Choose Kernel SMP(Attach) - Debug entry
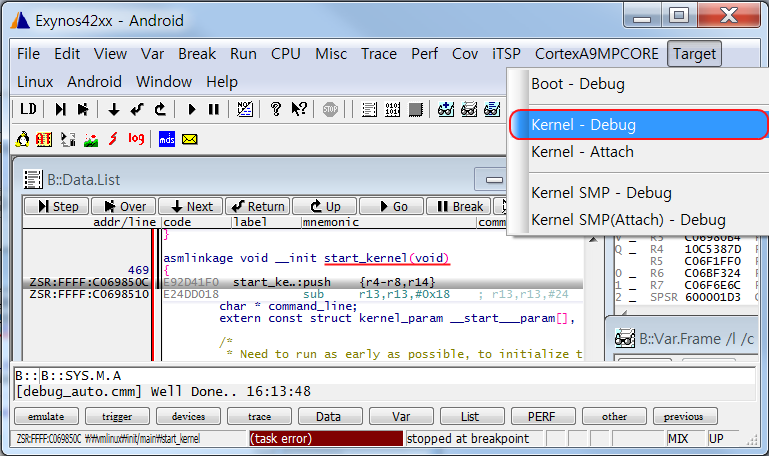 click(628, 219)
